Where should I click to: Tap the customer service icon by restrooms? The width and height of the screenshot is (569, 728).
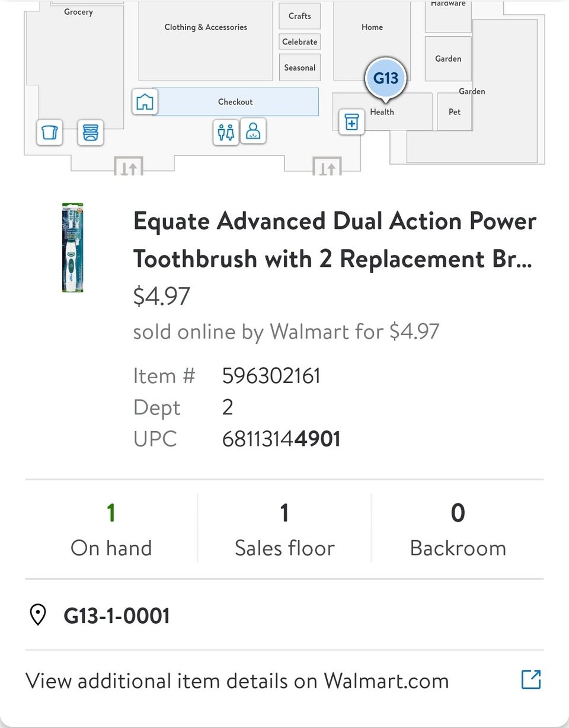[x=254, y=132]
